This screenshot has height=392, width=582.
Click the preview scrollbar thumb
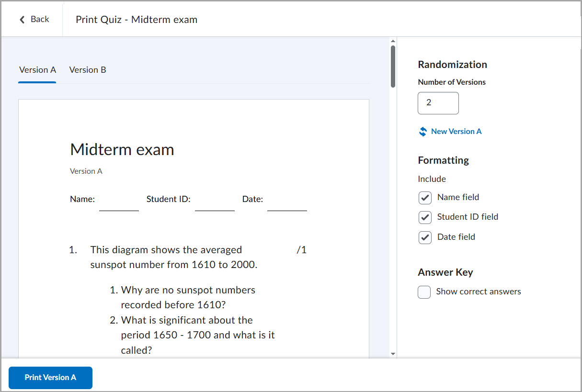click(393, 66)
